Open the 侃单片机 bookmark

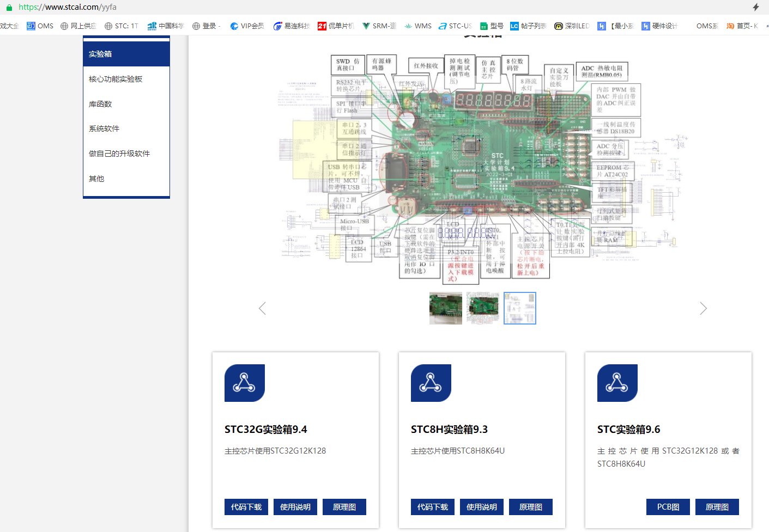click(x=336, y=26)
